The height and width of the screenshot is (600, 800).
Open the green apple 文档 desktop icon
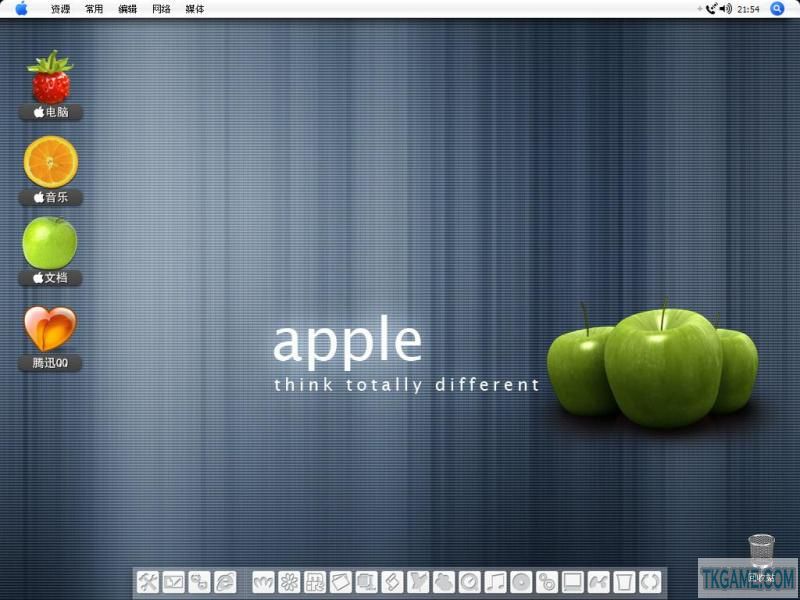(50, 243)
